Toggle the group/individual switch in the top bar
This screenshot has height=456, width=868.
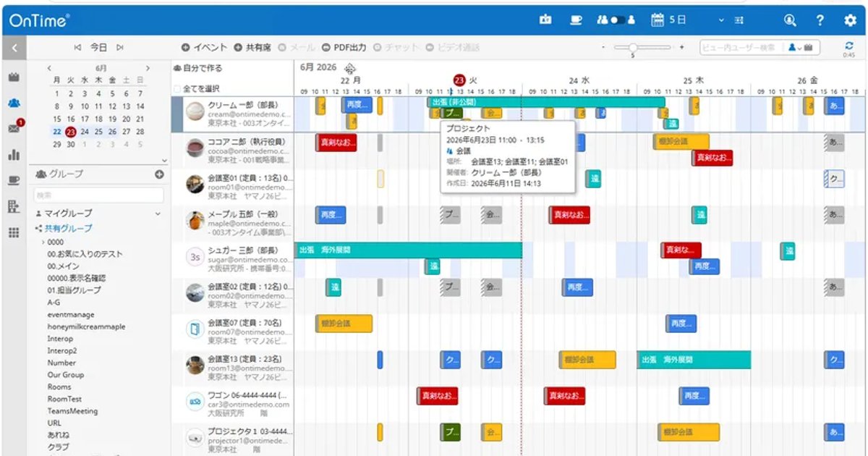point(616,20)
